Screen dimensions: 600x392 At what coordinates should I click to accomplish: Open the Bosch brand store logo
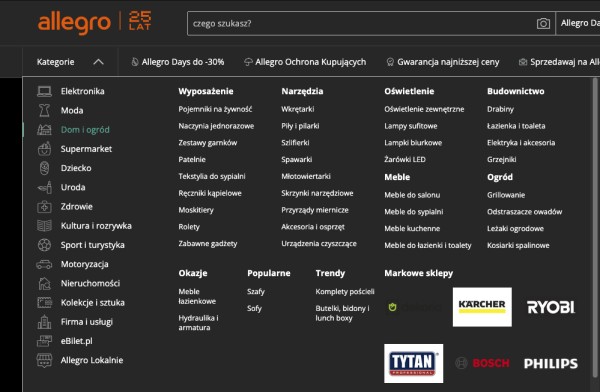pyautogui.click(x=483, y=363)
